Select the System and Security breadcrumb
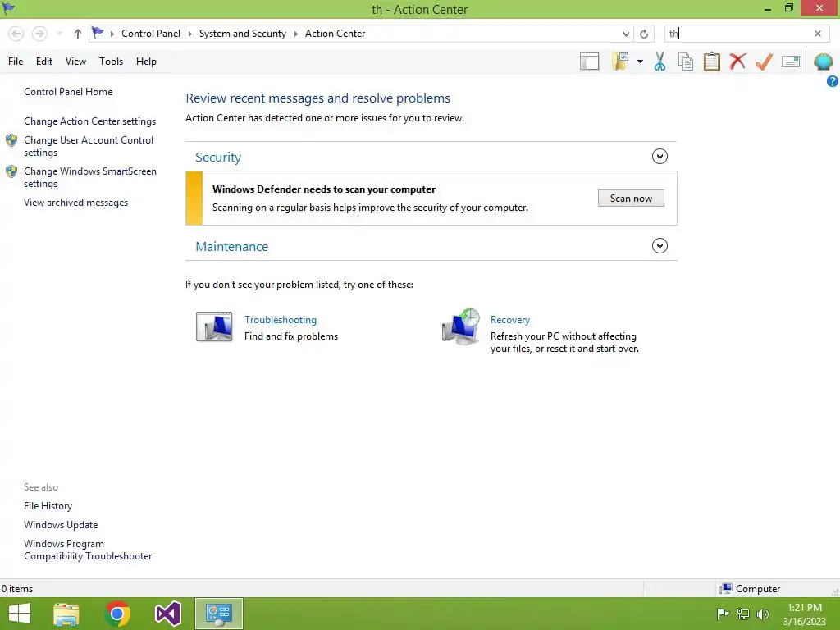 [x=242, y=34]
